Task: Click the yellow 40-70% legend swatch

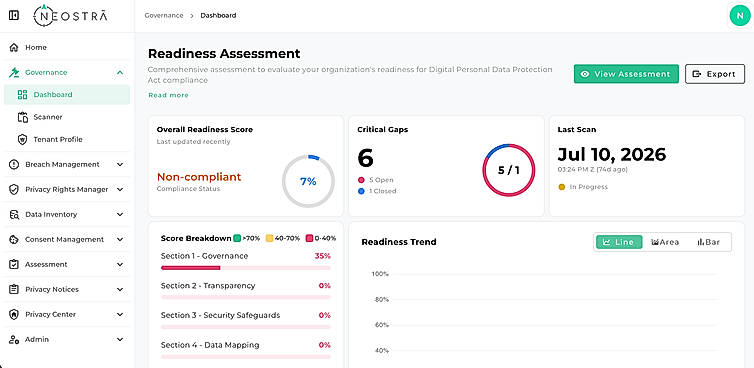Action: point(269,238)
